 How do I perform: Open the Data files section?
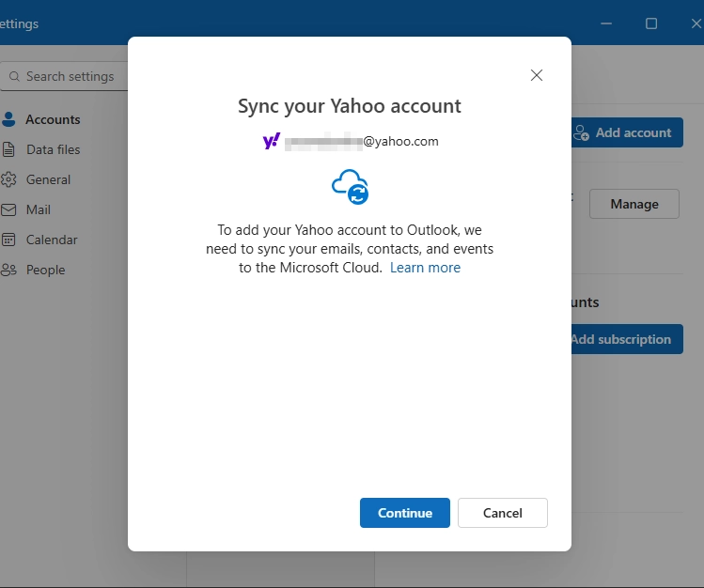[x=40, y=149]
